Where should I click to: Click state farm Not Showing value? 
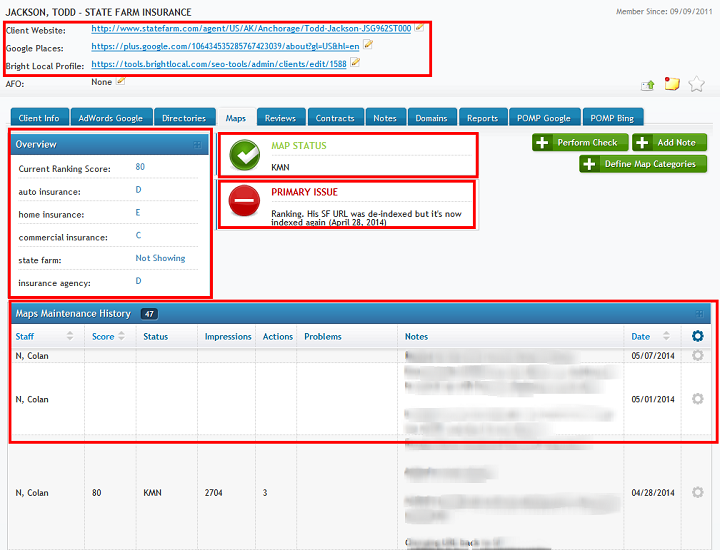[160, 258]
